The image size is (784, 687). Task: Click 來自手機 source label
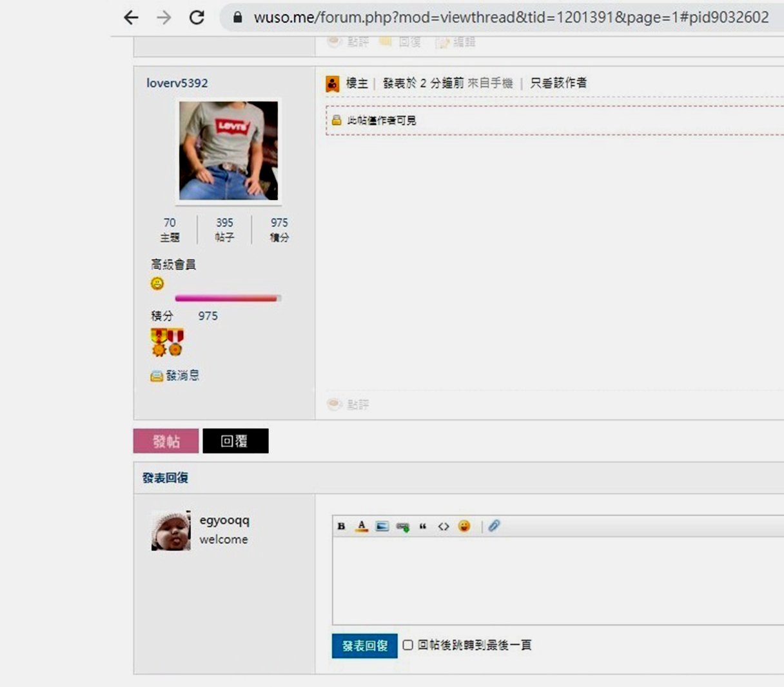[490, 83]
